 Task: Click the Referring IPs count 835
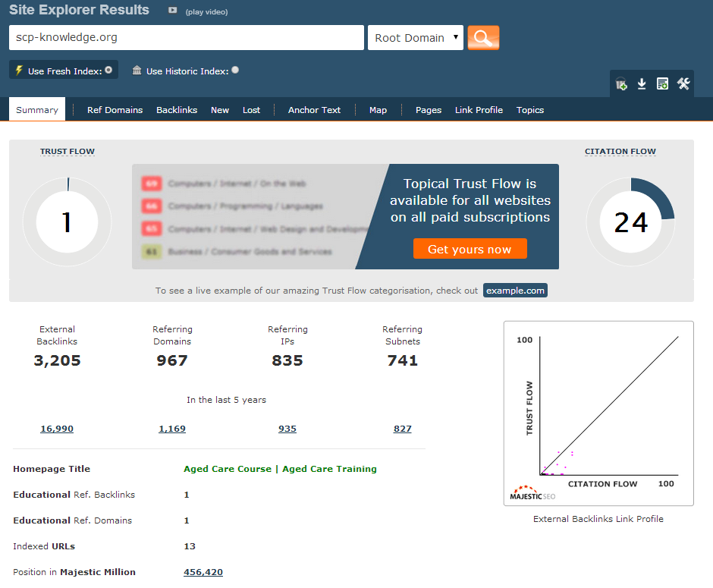point(287,360)
